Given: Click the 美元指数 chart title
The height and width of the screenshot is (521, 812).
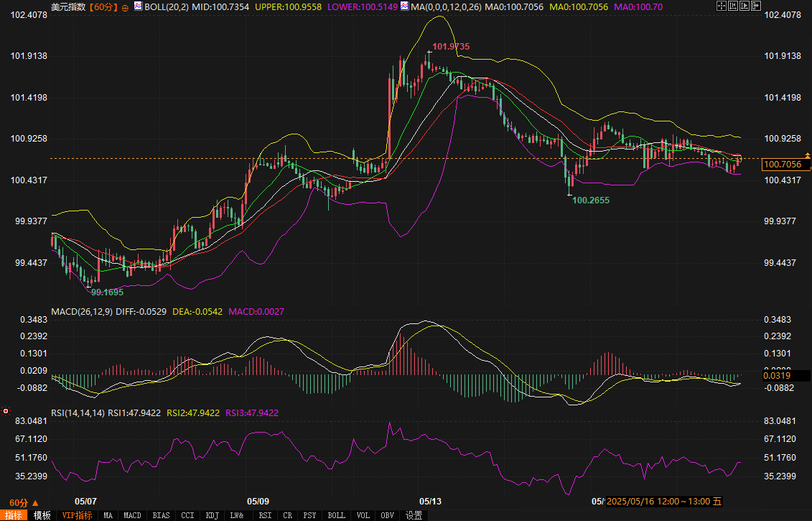Looking at the screenshot, I should click(68, 7).
